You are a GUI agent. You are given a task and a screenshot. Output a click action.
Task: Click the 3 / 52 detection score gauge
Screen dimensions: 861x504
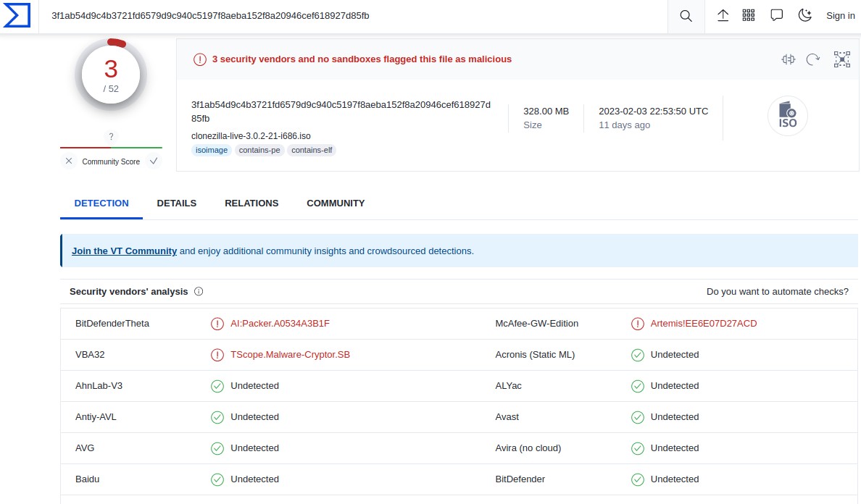coord(111,75)
